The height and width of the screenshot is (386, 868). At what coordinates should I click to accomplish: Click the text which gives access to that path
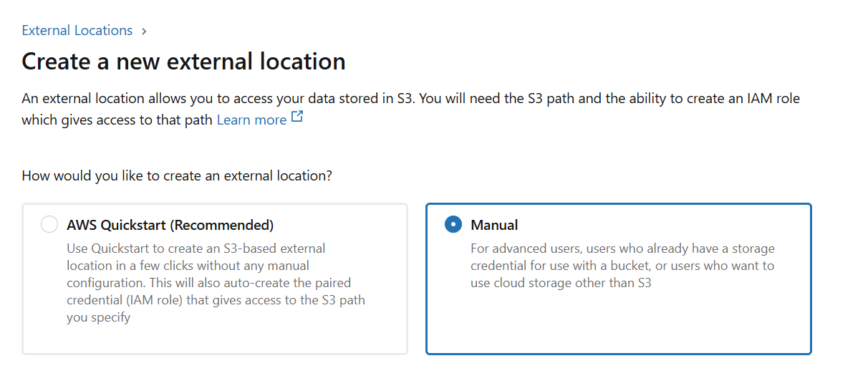117,120
